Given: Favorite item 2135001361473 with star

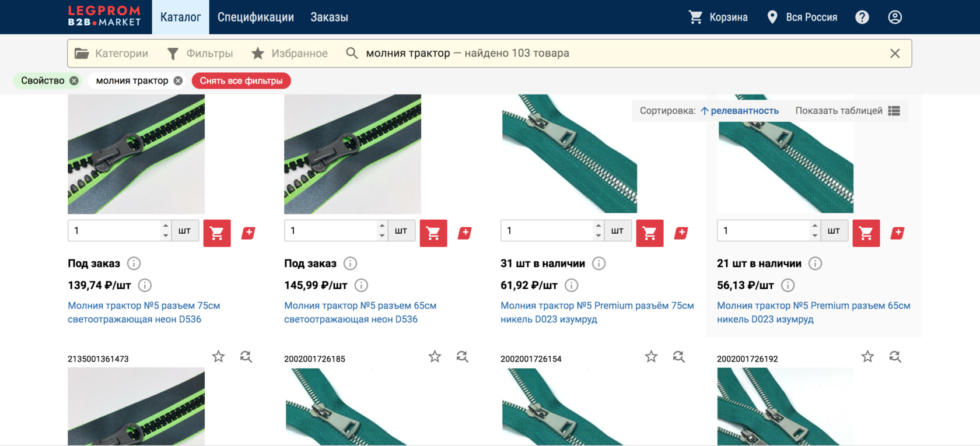Looking at the screenshot, I should tap(218, 356).
